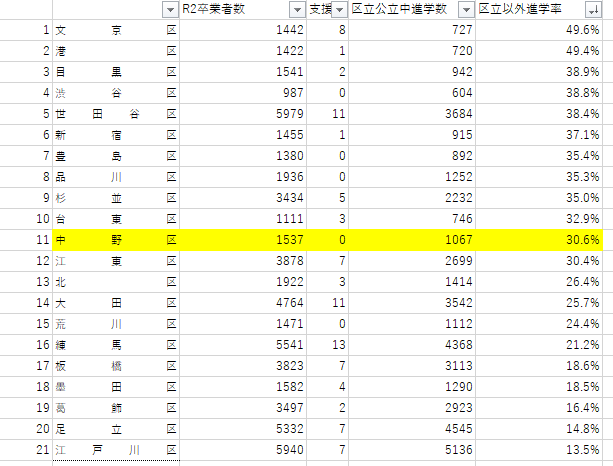Select the 葛飾区 name cell
The height and width of the screenshot is (466, 613).
pos(116,408)
